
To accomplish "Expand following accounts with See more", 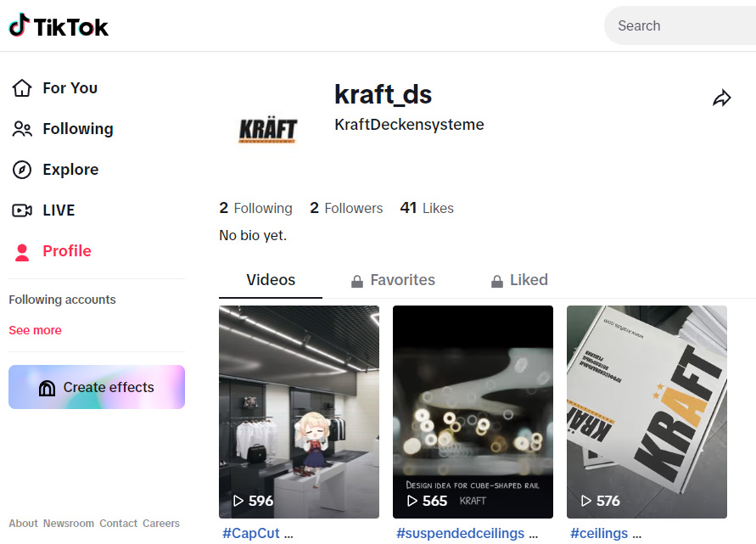I will click(35, 330).
